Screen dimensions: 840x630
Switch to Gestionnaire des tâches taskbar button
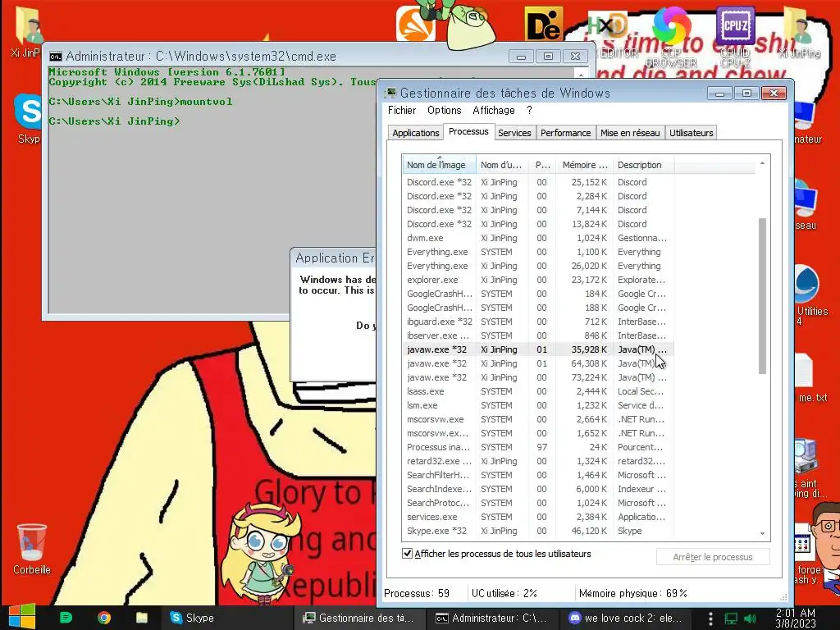click(360, 618)
